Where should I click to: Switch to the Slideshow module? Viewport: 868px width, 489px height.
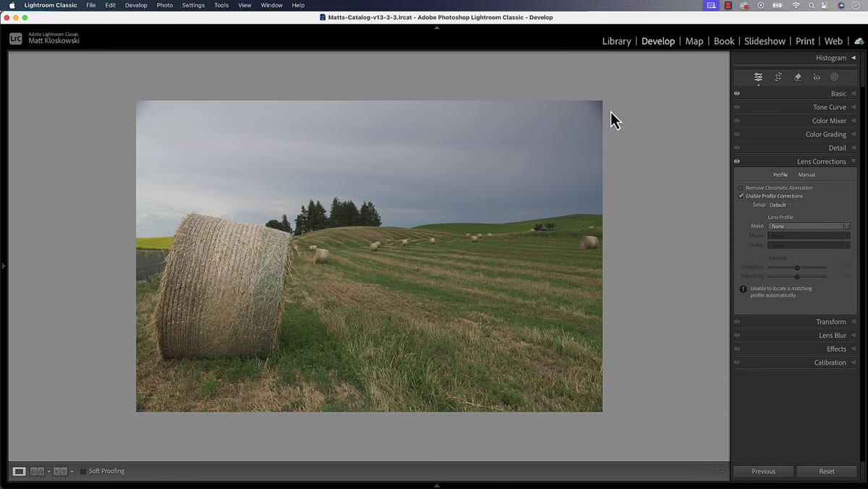click(765, 41)
